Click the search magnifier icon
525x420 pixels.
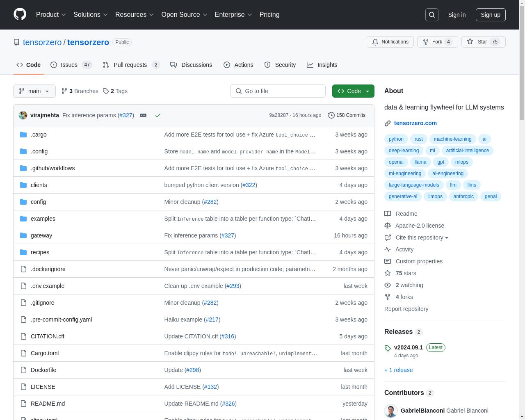(x=432, y=15)
